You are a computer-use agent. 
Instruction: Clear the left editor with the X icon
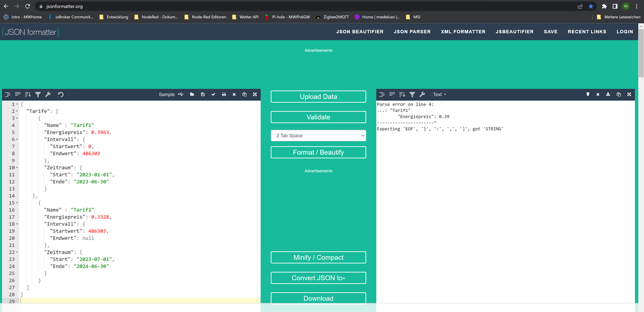(x=234, y=94)
